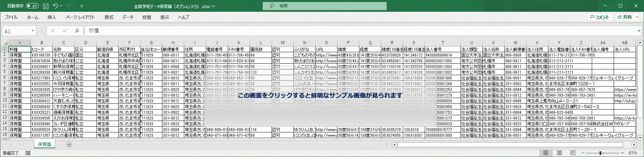Select Normal view icon in status bar

[546, 153]
